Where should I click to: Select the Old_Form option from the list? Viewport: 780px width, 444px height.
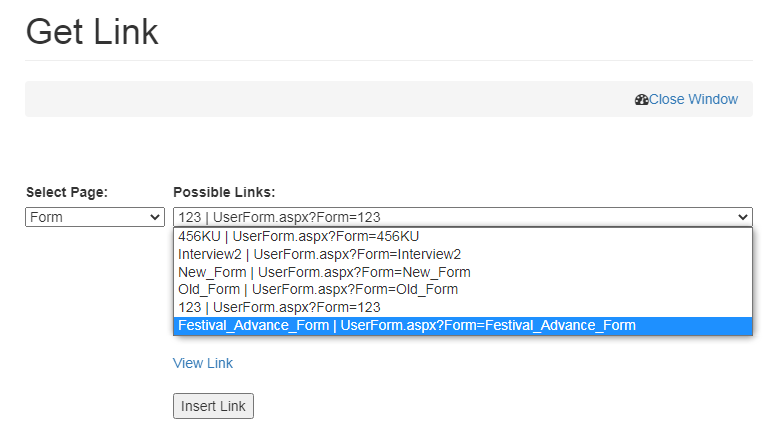(318, 290)
